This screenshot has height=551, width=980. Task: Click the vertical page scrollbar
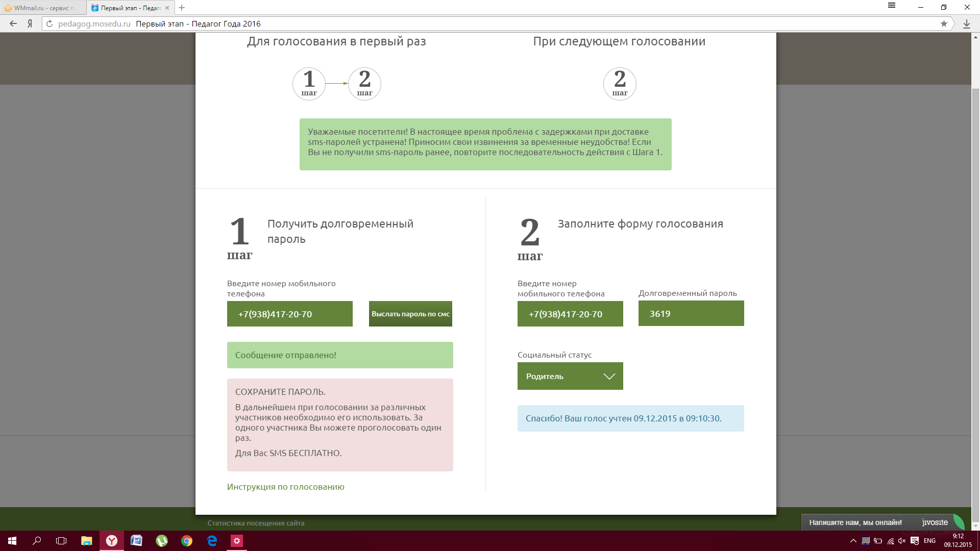pyautogui.click(x=975, y=304)
